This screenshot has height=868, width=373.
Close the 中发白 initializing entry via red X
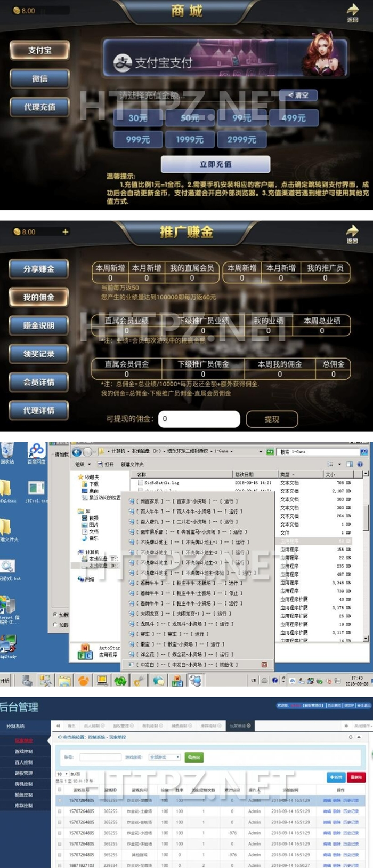coord(264,664)
